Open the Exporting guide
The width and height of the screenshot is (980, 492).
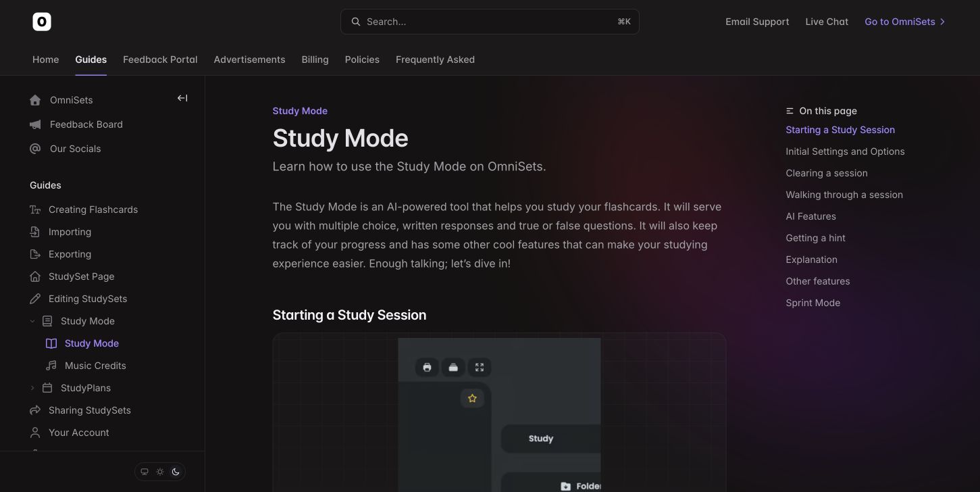click(x=70, y=254)
